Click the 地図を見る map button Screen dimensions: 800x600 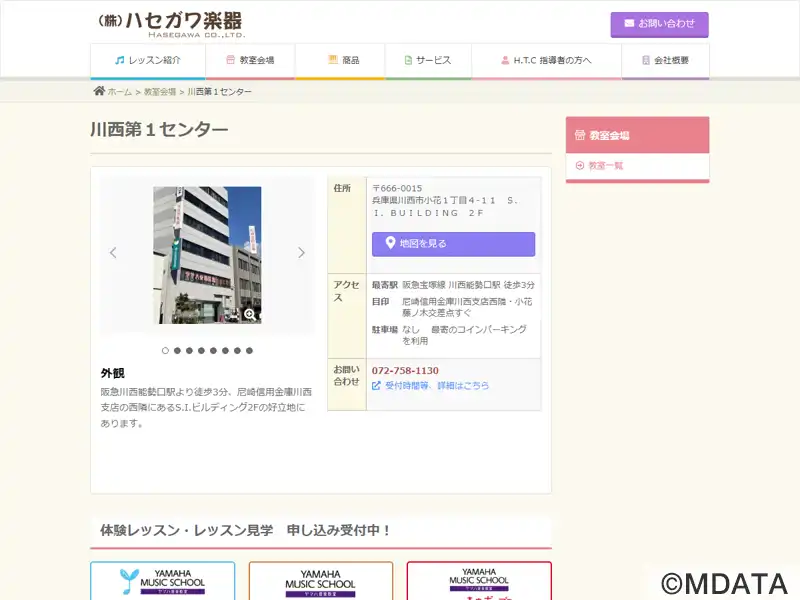453,244
